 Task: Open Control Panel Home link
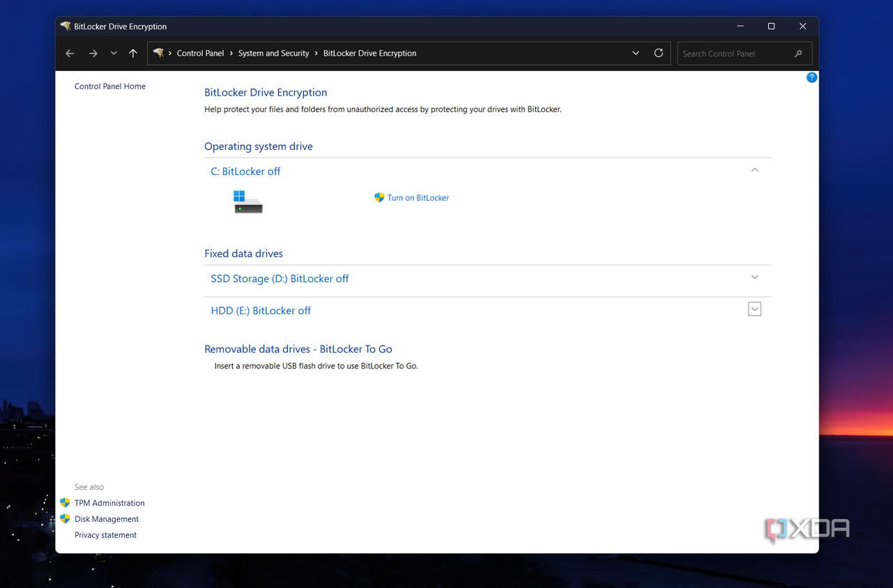coord(110,86)
